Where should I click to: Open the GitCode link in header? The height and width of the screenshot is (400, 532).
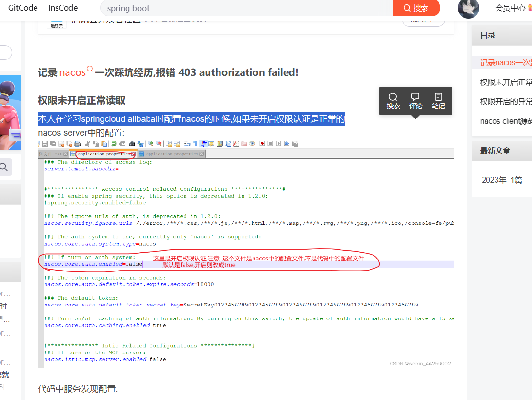point(23,8)
